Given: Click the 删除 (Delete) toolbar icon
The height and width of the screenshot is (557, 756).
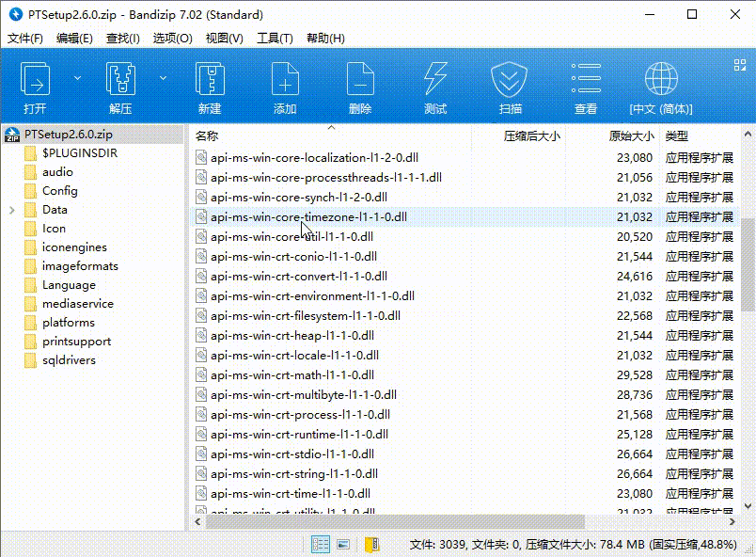Looking at the screenshot, I should tap(360, 80).
